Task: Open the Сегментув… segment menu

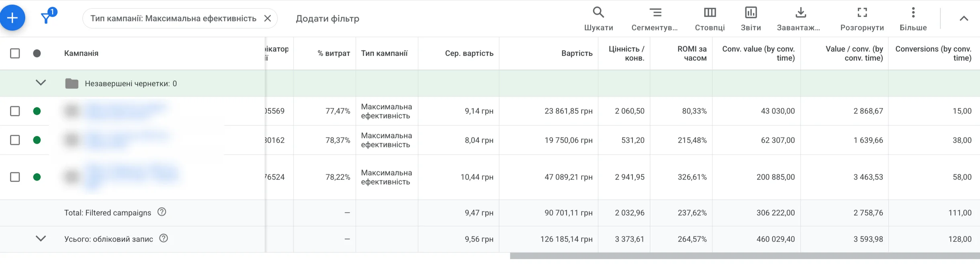Action: pyautogui.click(x=654, y=19)
